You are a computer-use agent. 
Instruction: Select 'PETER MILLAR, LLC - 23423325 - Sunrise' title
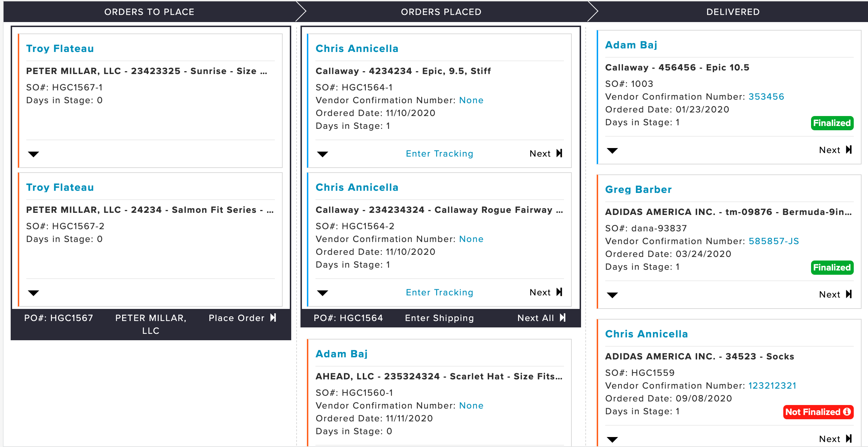click(x=147, y=71)
